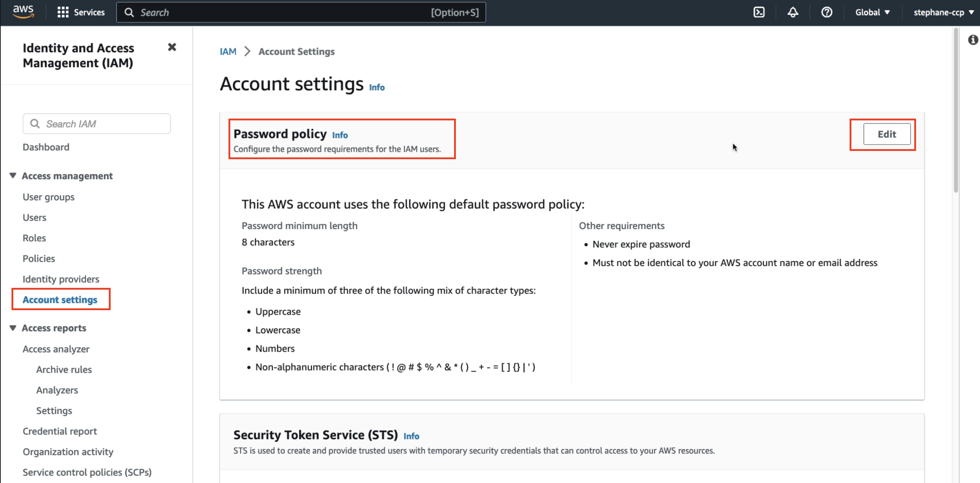The width and height of the screenshot is (980, 483).
Task: Open User groups in sidebar
Action: 49,197
